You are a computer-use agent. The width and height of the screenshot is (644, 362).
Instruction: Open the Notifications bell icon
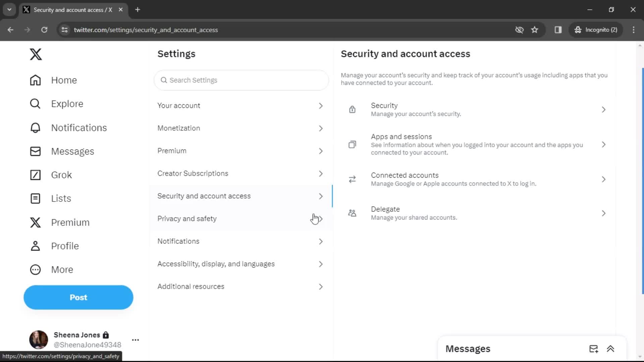35,127
